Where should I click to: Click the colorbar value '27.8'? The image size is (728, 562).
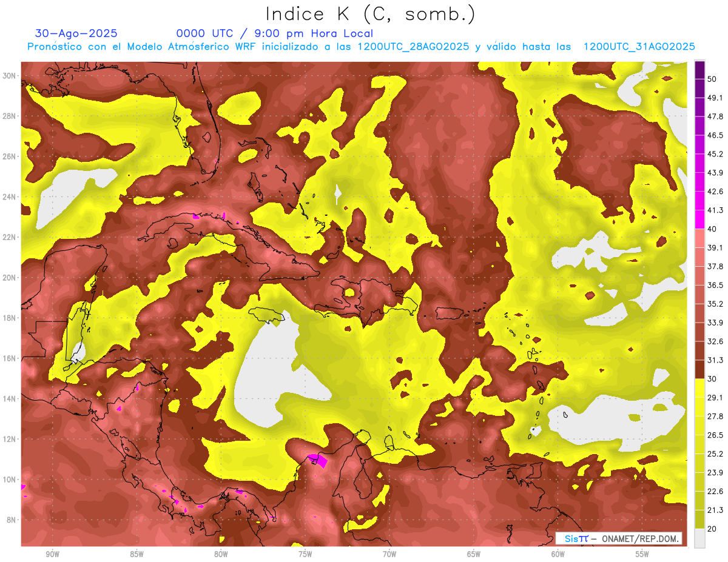[x=715, y=416]
